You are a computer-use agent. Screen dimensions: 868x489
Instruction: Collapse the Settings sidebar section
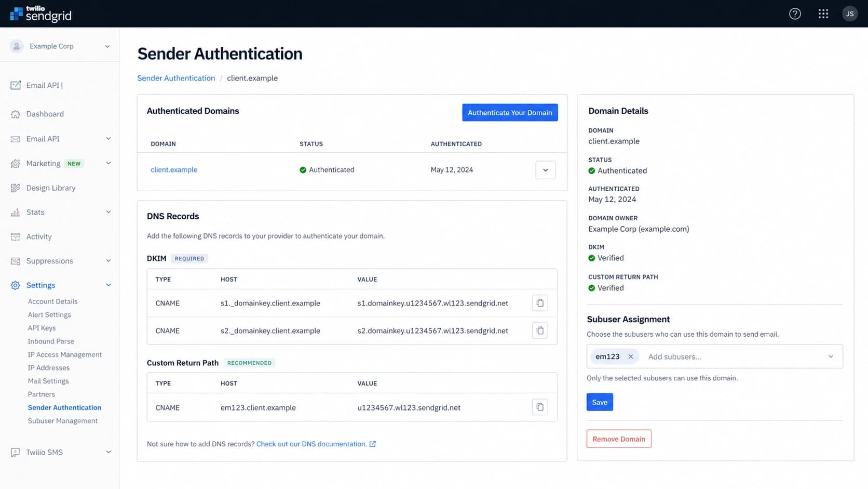pyautogui.click(x=108, y=285)
